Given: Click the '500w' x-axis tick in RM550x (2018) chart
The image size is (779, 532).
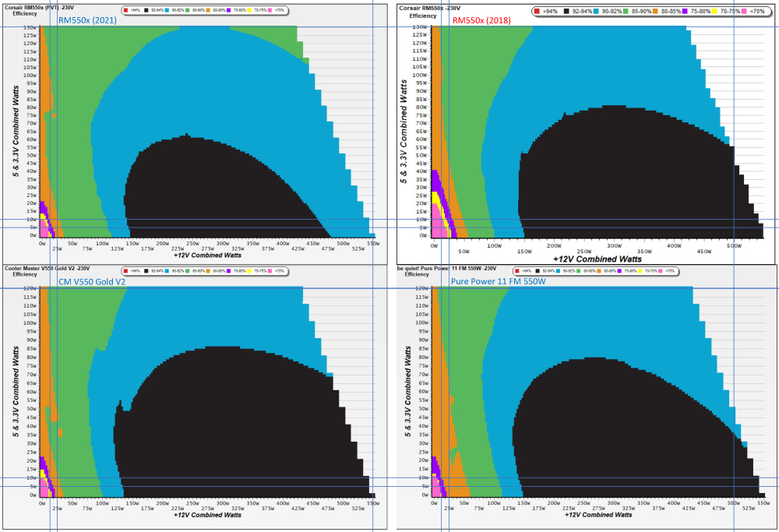Looking at the screenshot, I should coord(734,245).
